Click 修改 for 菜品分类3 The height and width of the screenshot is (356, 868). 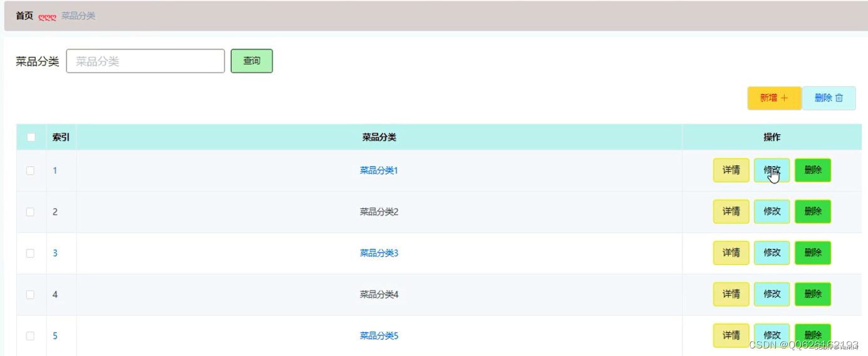(772, 253)
